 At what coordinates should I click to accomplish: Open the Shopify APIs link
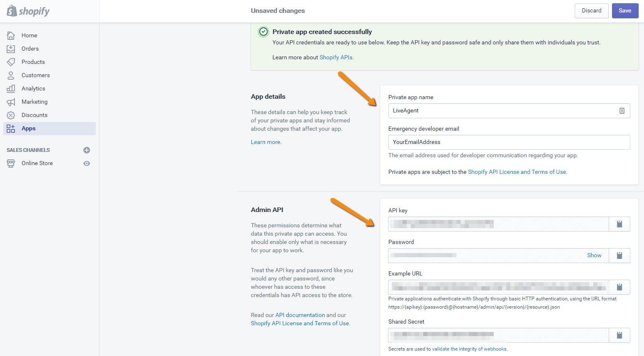[336, 57]
